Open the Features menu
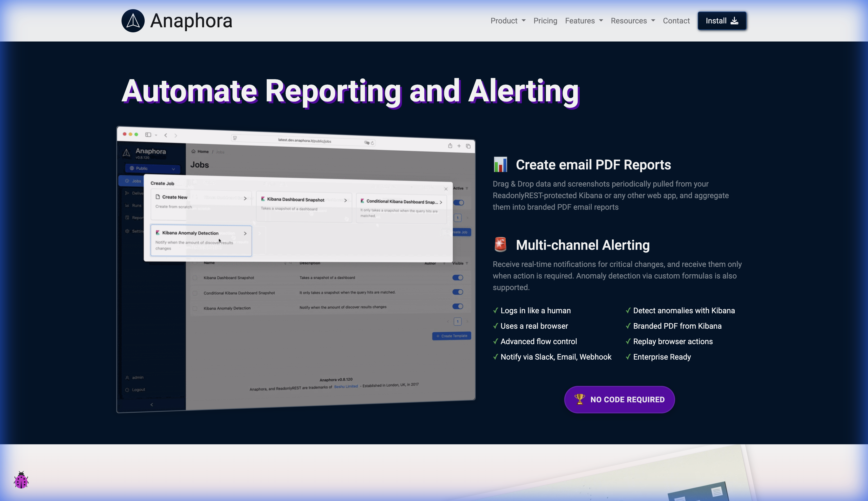Screen dimensions: 868x501 pyautogui.click(x=583, y=21)
